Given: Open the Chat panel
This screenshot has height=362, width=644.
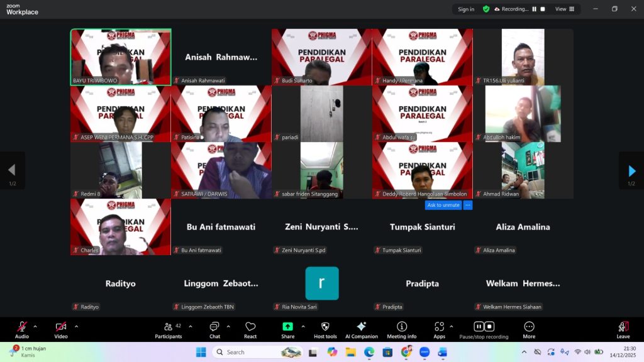Looking at the screenshot, I should click(214, 327).
